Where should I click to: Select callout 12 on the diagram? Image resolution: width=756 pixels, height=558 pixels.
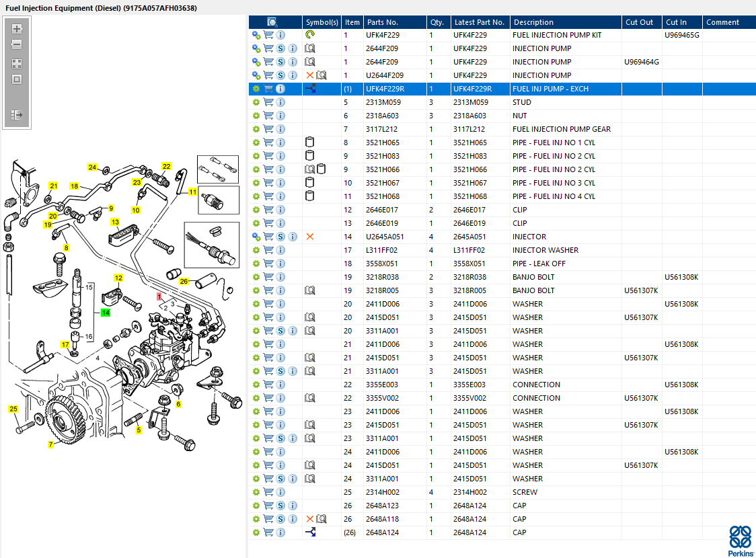pos(118,278)
